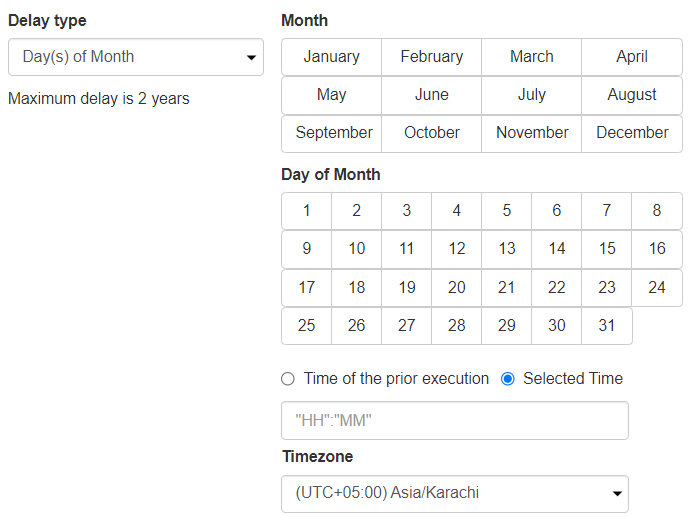Pick February in the Month grid
690x517 pixels.
pos(431,57)
